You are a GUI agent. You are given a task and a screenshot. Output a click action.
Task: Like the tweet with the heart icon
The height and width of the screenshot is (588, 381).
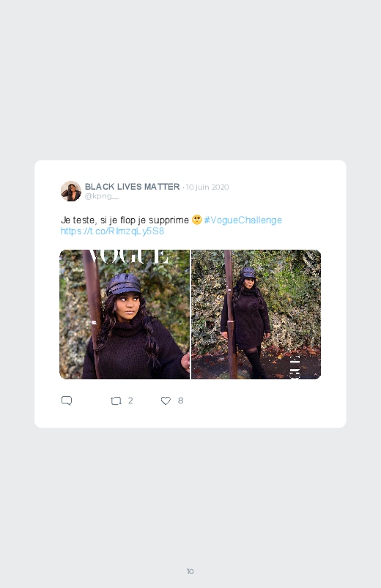(166, 401)
